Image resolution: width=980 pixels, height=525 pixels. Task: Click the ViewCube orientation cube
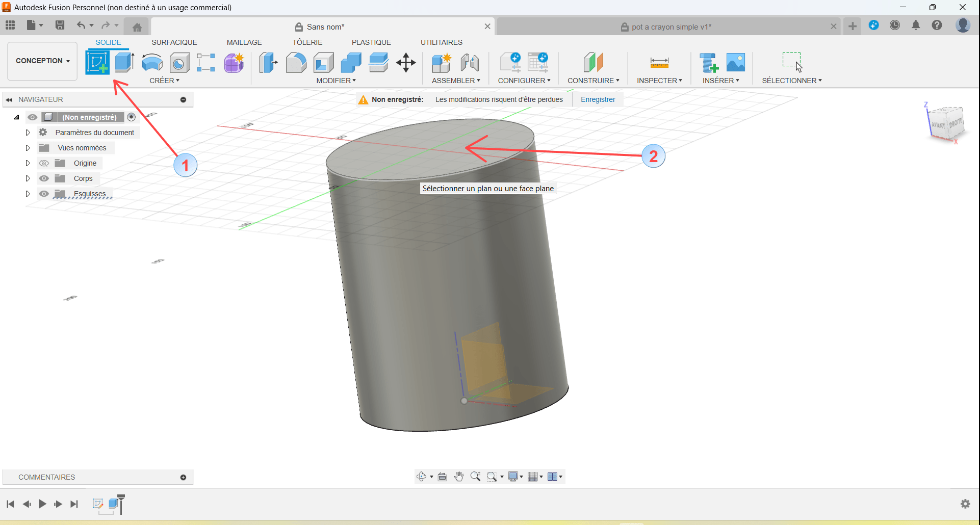(946, 123)
